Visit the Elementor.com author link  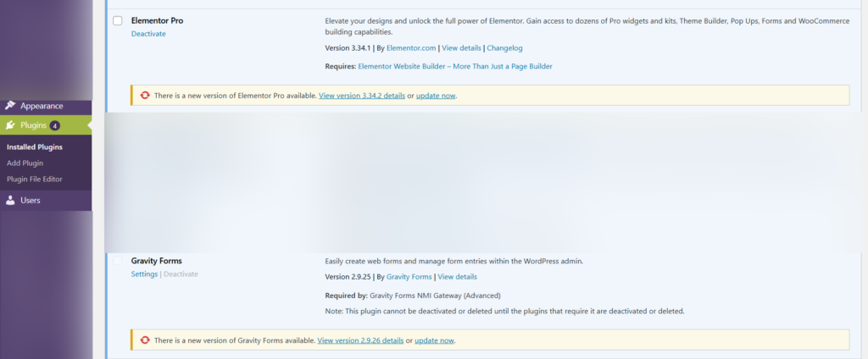click(411, 48)
